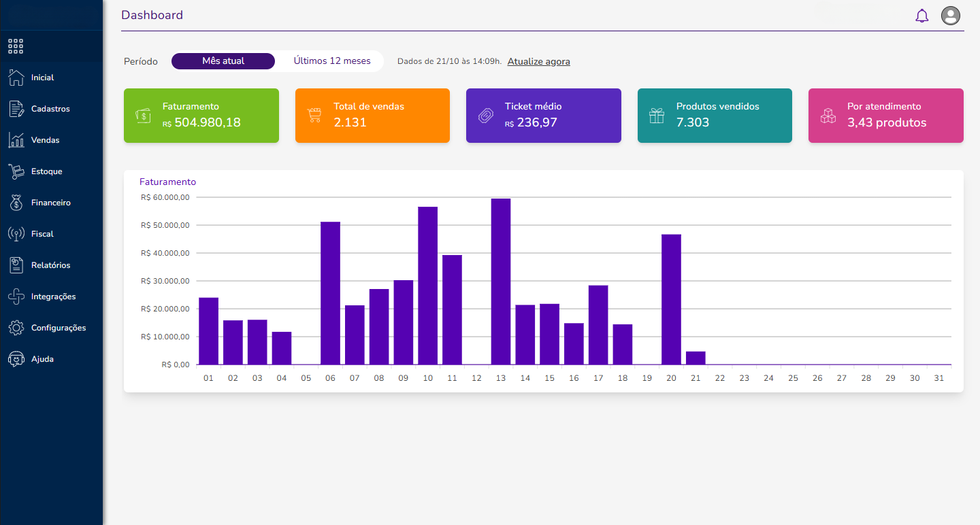Open the Vendas section in sidebar

[x=45, y=140]
